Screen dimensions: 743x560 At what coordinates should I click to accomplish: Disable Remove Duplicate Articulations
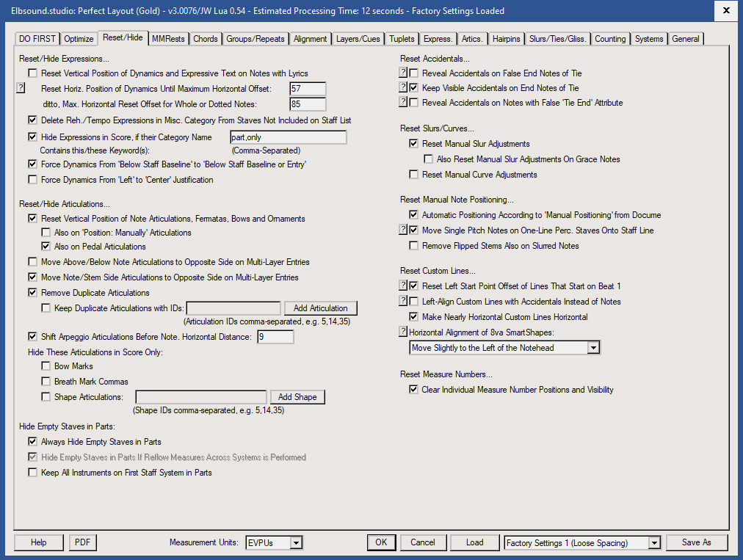pyautogui.click(x=32, y=292)
